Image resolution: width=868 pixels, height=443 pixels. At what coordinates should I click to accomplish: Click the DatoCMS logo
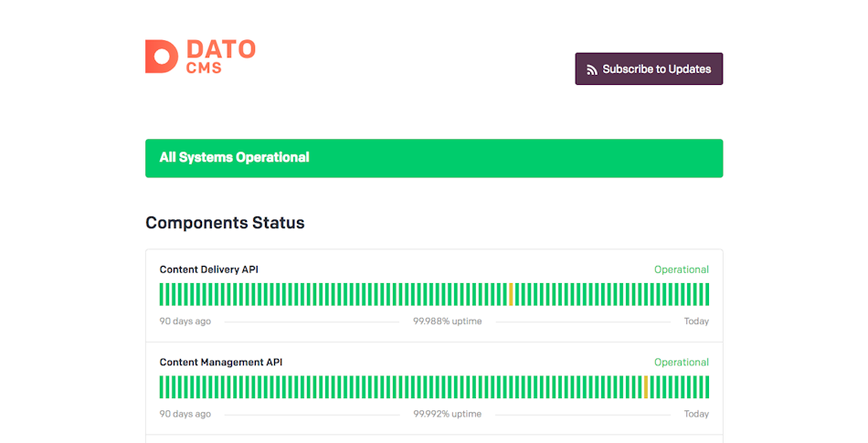pyautogui.click(x=200, y=57)
